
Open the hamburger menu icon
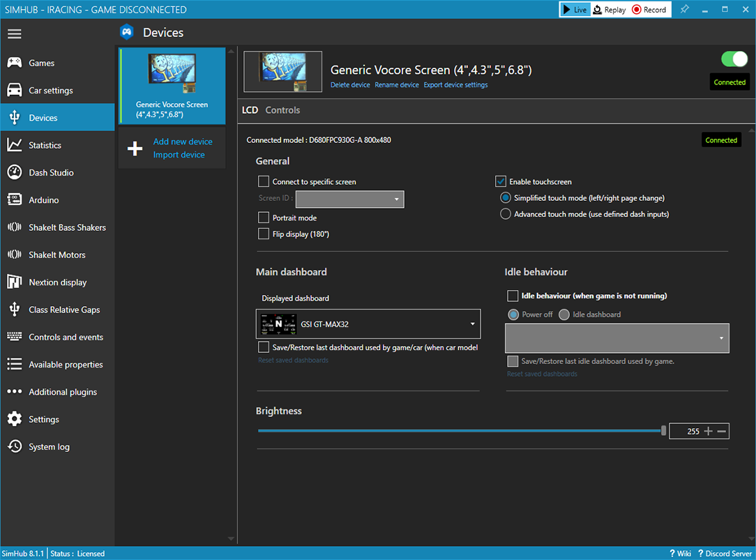pos(14,34)
